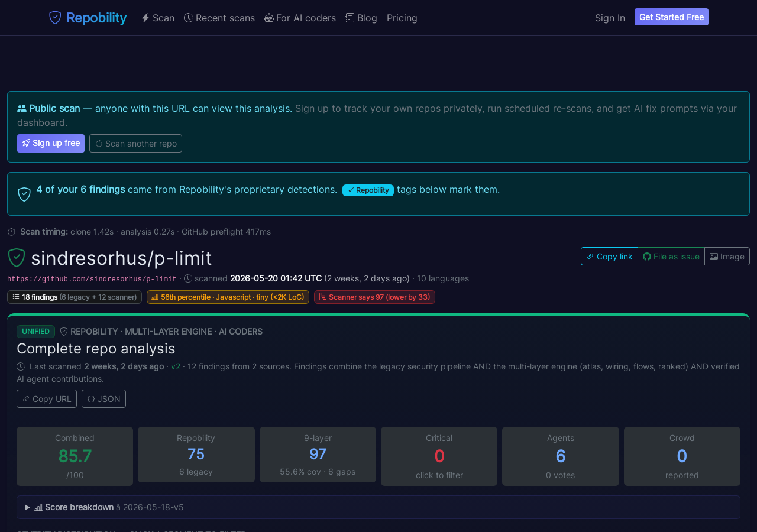Click the Scan another repo button
Viewport: 757px width, 532px height.
(x=135, y=143)
